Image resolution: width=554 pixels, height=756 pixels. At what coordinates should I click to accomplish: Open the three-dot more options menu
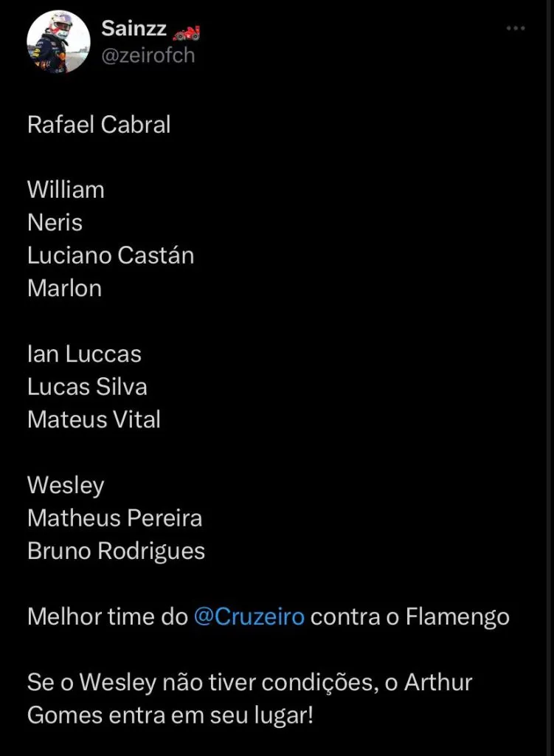515,28
